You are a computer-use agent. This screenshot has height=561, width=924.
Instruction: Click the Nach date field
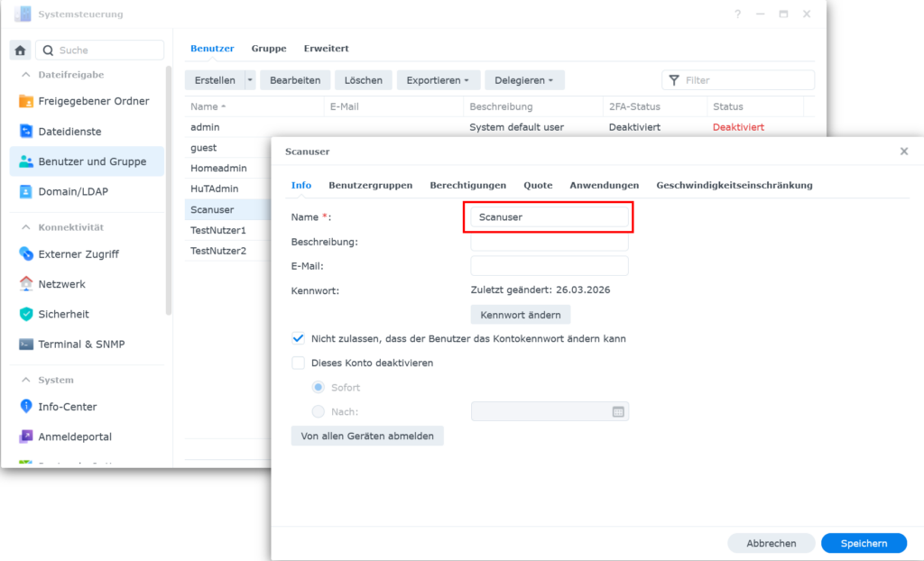[x=550, y=411]
